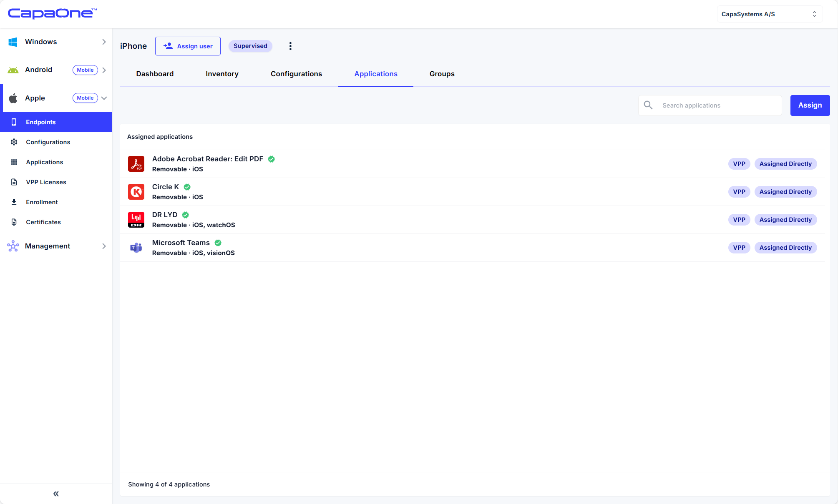The width and height of the screenshot is (838, 504).
Task: Select the Adobe Acrobat Reader: Edit PDF title
Action: pyautogui.click(x=207, y=159)
